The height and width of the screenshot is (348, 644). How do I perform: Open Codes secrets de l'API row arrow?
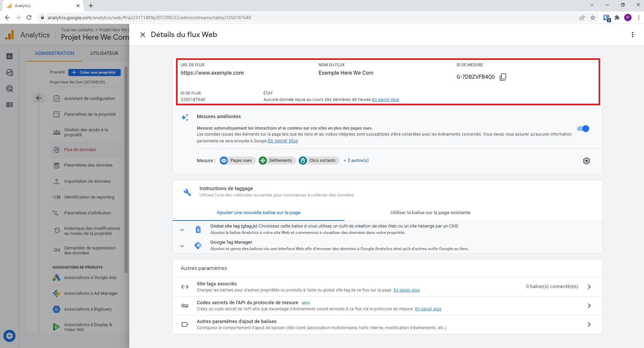tap(589, 306)
